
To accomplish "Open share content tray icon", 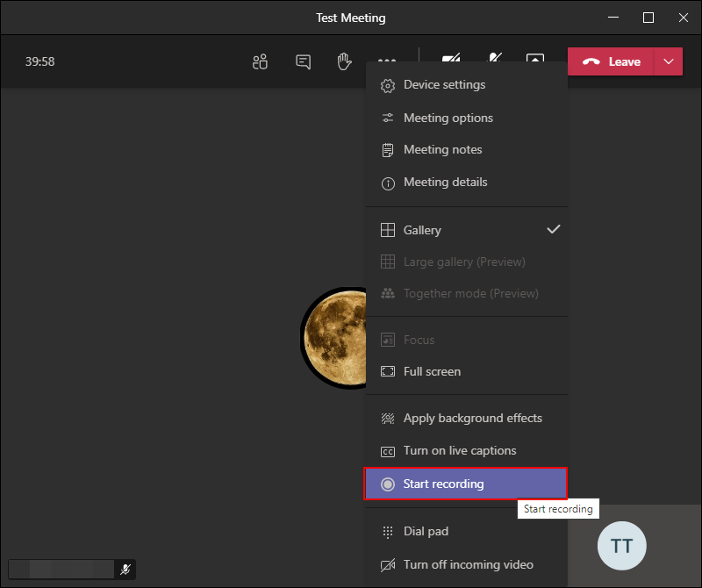I will point(535,58).
